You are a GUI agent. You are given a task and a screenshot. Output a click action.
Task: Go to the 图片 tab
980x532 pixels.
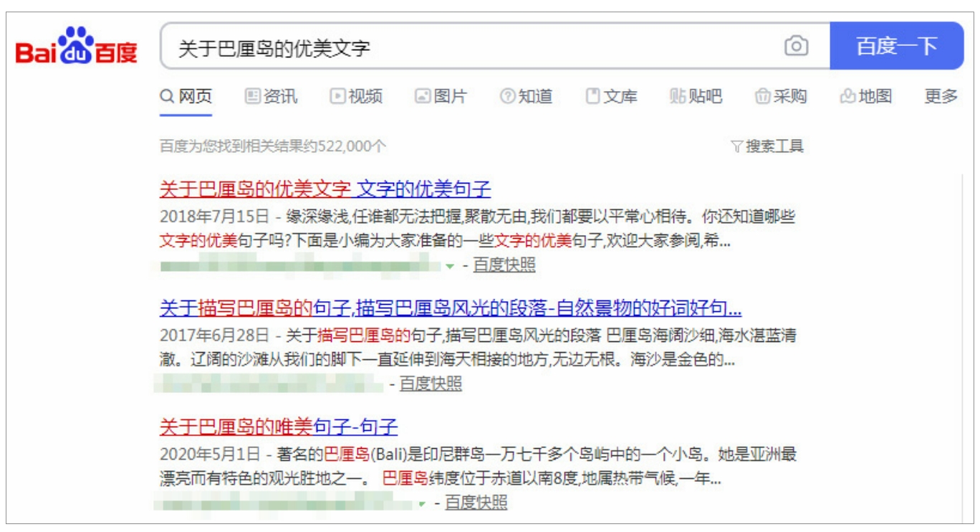tap(441, 97)
